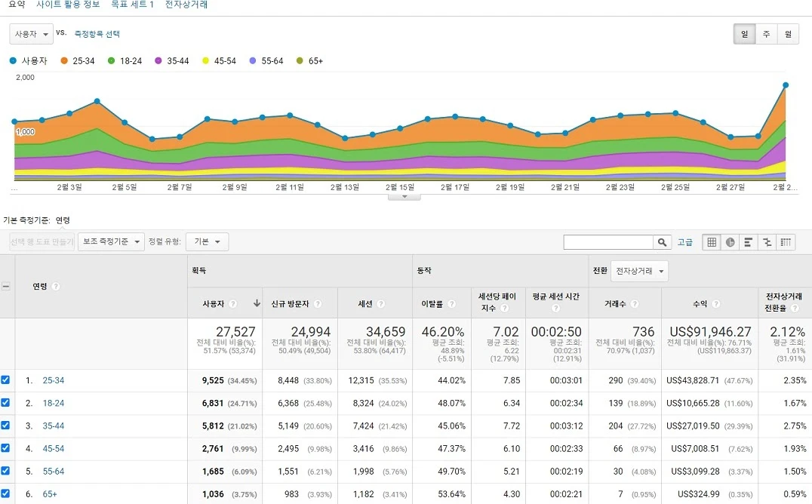Switch chart granularity to 일

pos(744,34)
